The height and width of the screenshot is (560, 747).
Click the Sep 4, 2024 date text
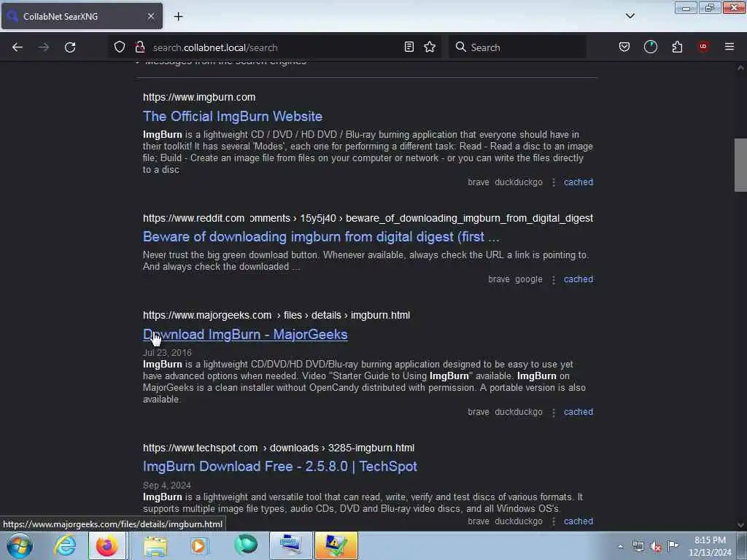(167, 486)
